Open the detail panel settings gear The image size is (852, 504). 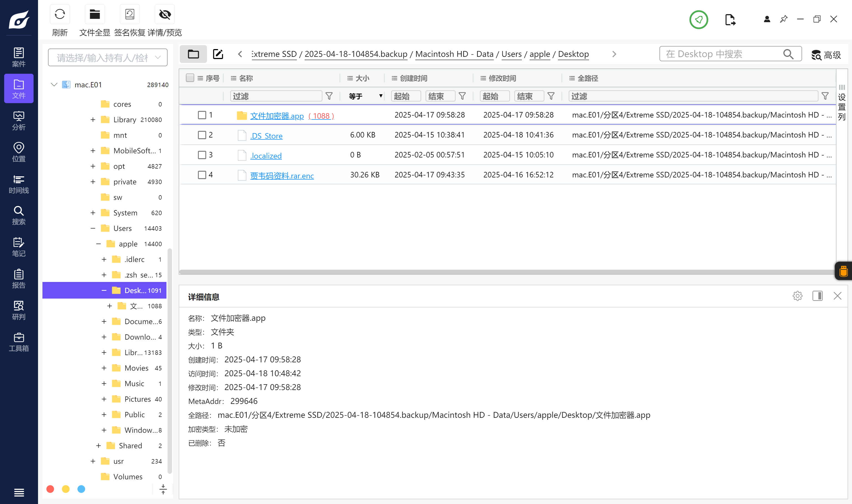point(797,296)
